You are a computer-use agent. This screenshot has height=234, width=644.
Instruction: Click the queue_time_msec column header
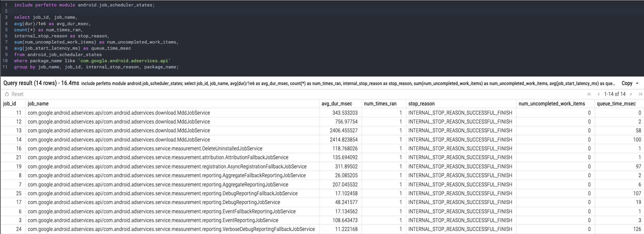point(616,104)
